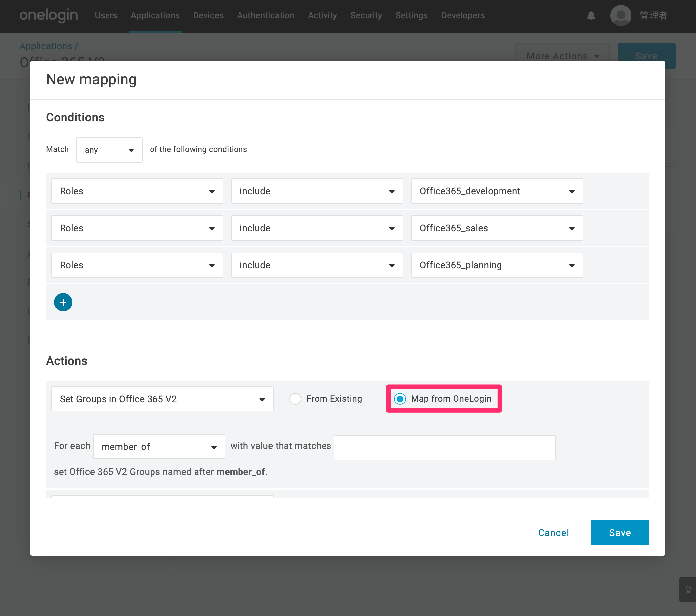
Task: Click the 'with value that matches' label
Action: coord(281,446)
